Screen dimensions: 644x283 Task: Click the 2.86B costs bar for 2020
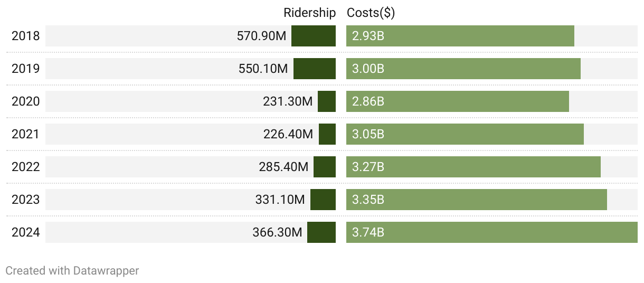coord(458,101)
